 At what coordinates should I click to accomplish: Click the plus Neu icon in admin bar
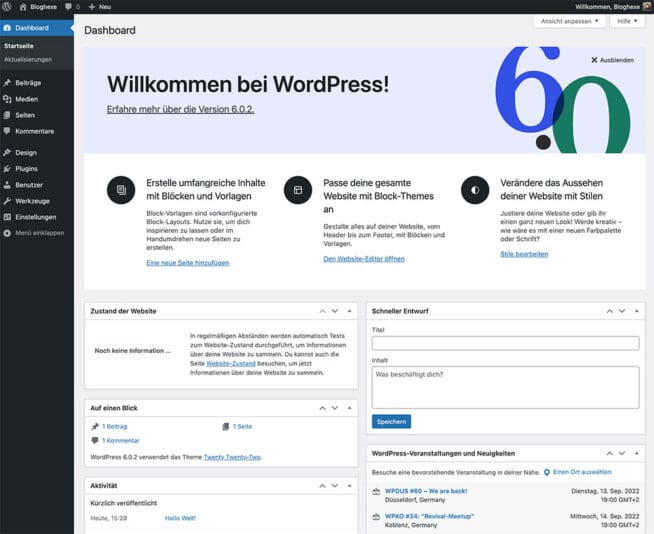tap(92, 7)
